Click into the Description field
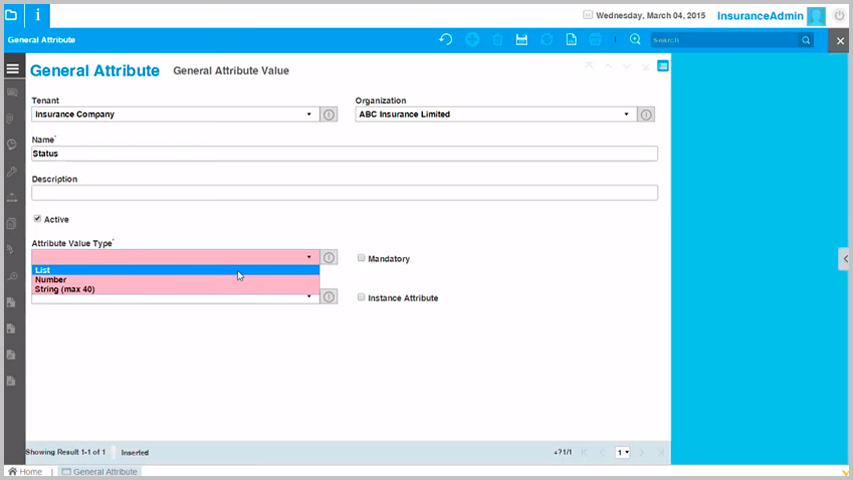853x480 pixels. [344, 193]
